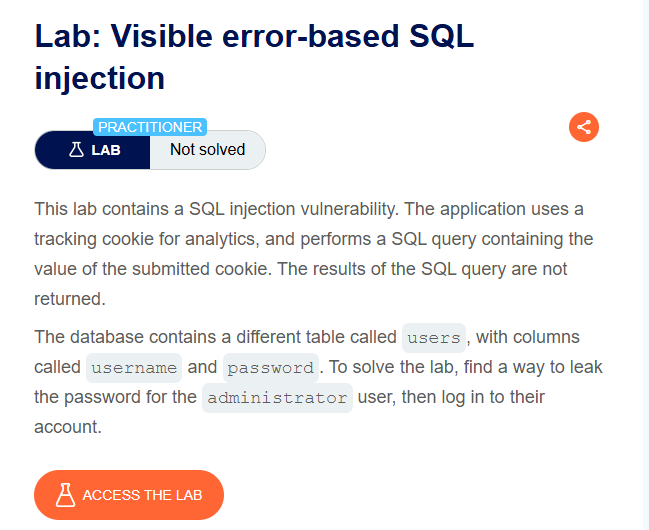Click the vertical scrollbar on right edge

646,265
